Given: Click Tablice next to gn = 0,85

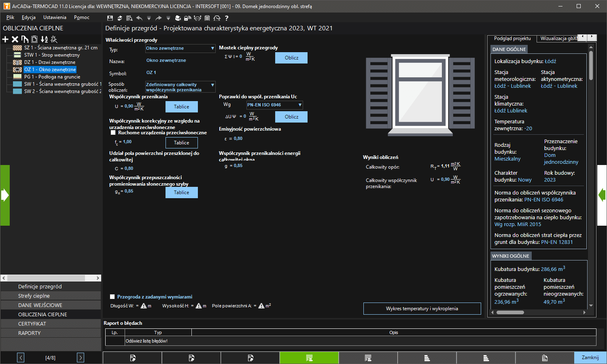Looking at the screenshot, I should click(x=182, y=193).
